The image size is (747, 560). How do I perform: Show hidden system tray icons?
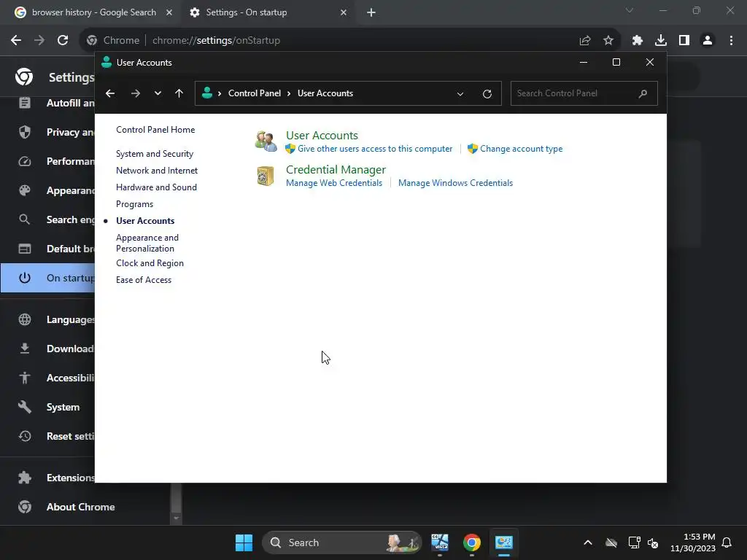coord(588,542)
